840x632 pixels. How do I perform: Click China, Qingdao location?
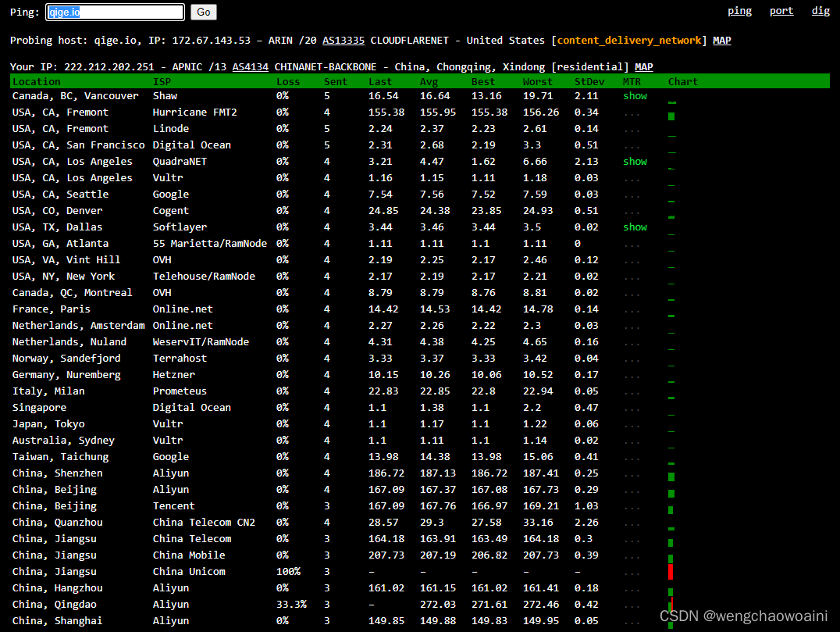click(x=54, y=605)
